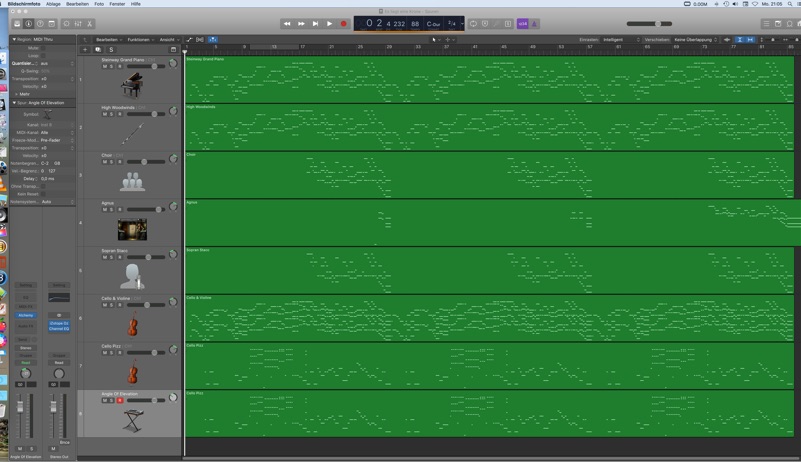This screenshot has height=462, width=801.
Task: Open the Library panel button
Action: coord(17,24)
